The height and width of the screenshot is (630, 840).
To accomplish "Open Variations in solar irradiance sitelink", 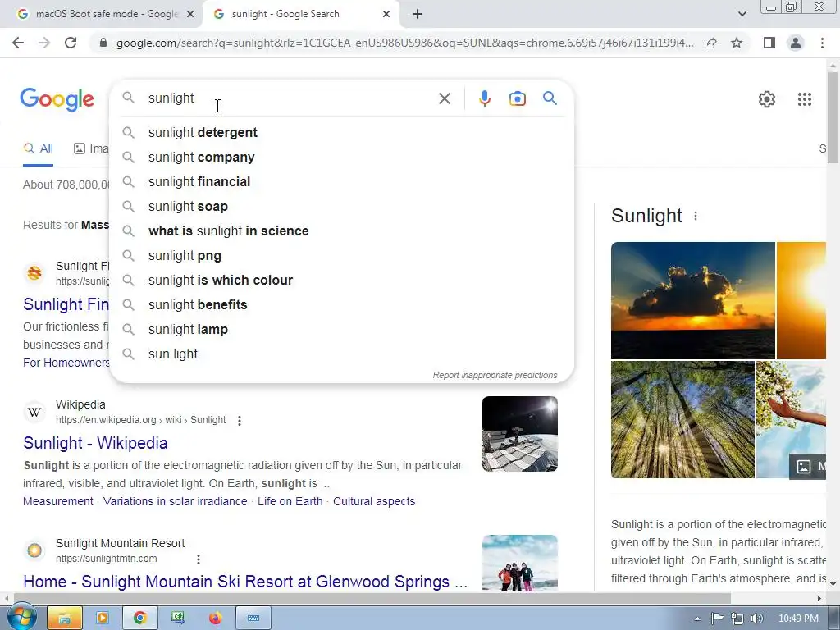I will coord(176,501).
